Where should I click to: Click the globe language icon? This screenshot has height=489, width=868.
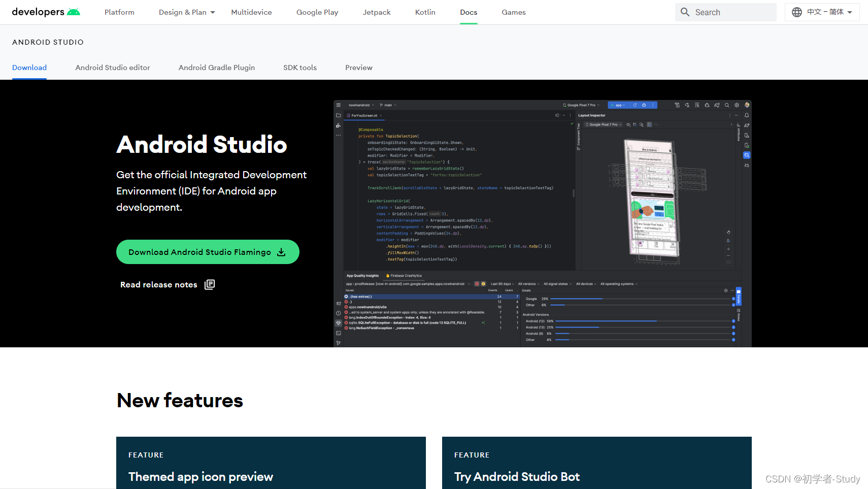(797, 12)
